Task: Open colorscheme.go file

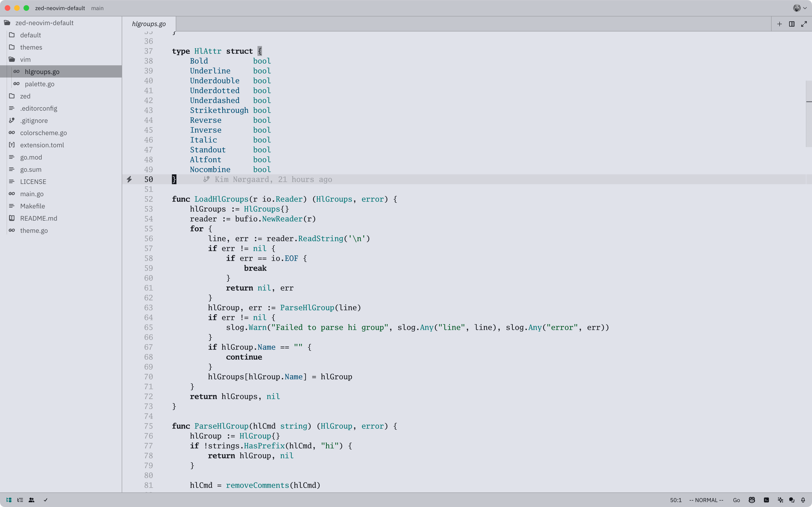Action: pos(61,133)
